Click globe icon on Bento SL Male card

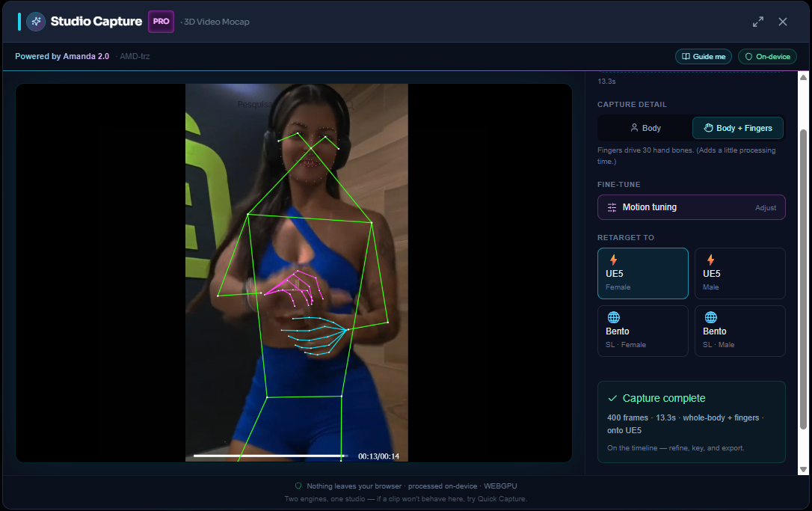point(711,317)
